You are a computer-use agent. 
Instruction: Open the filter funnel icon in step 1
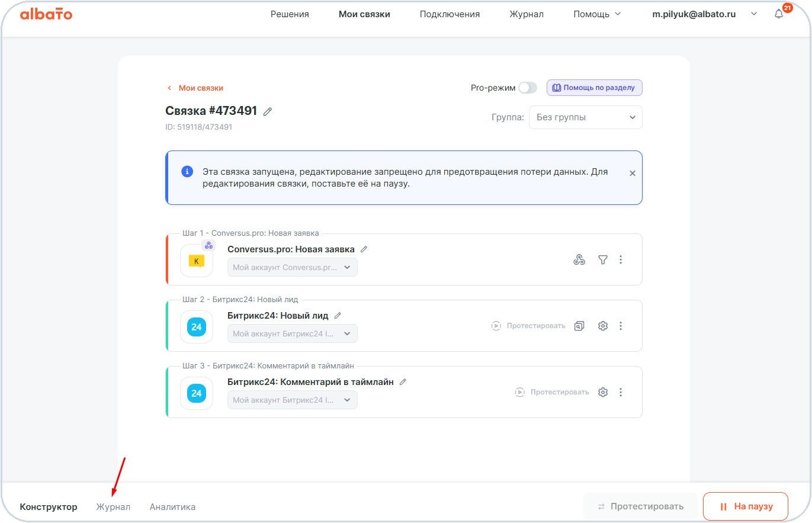tap(603, 259)
